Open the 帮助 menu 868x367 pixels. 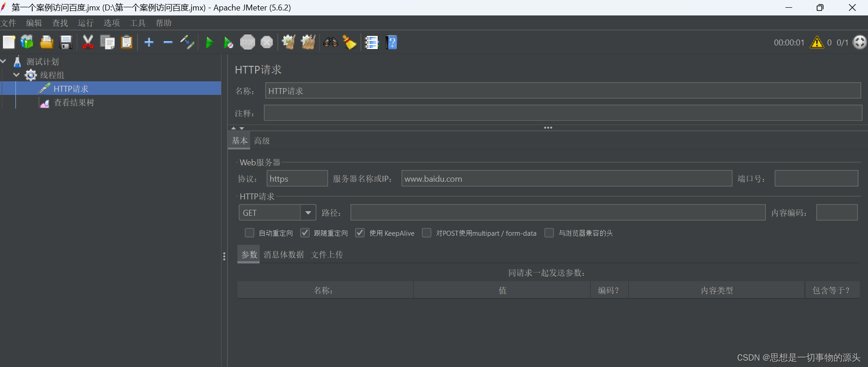[x=163, y=23]
